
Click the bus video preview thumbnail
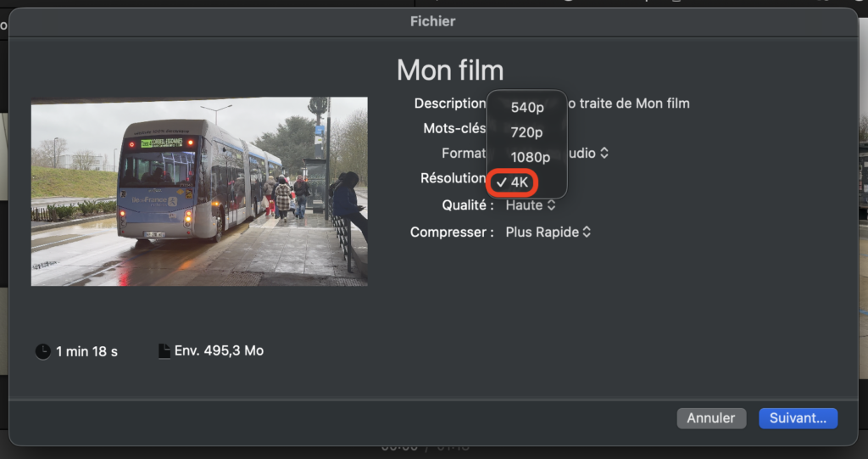199,191
